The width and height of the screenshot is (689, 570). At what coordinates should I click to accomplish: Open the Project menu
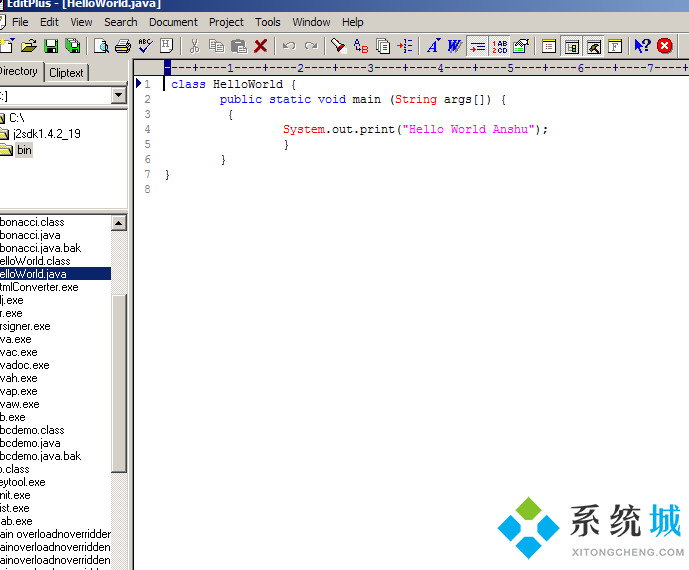[x=226, y=22]
